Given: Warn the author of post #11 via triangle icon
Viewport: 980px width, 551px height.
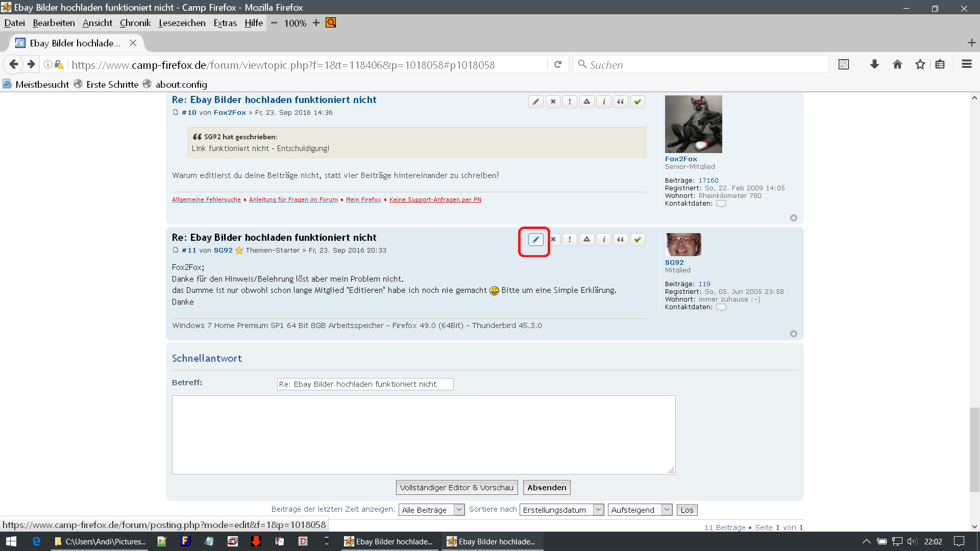Looking at the screenshot, I should point(587,240).
